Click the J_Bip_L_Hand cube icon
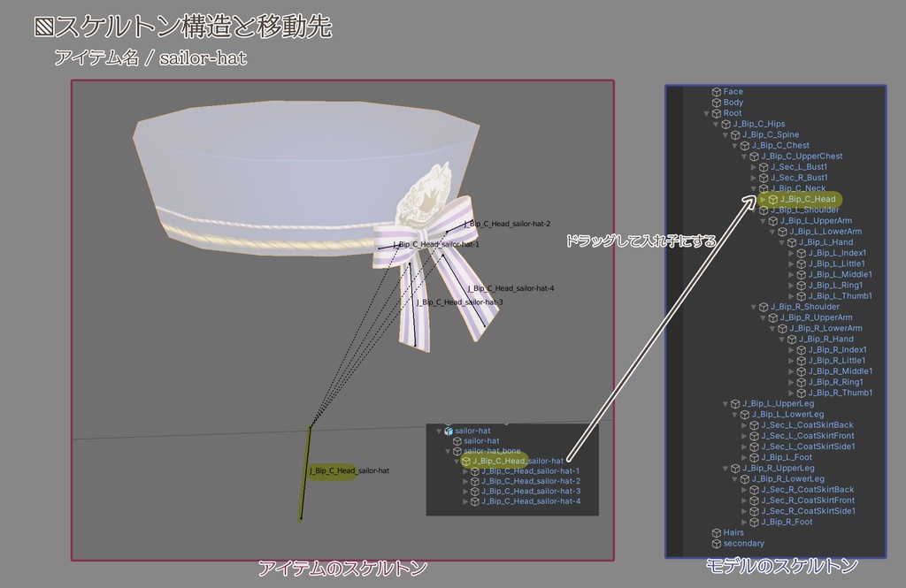Viewport: 906px width, 588px height. [792, 242]
